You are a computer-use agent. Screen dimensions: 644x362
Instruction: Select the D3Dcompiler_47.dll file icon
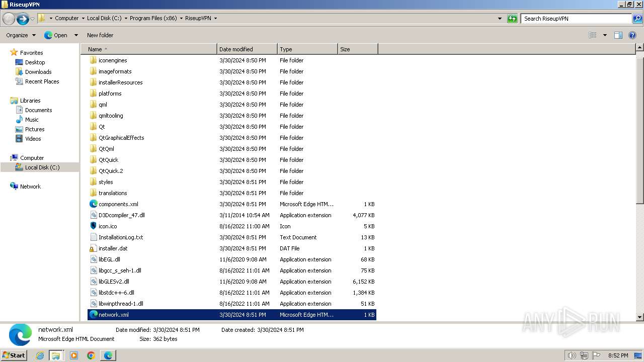point(93,215)
